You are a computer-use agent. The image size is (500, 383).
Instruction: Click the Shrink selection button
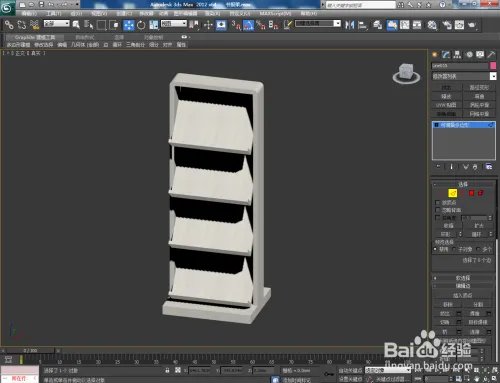tap(448, 226)
